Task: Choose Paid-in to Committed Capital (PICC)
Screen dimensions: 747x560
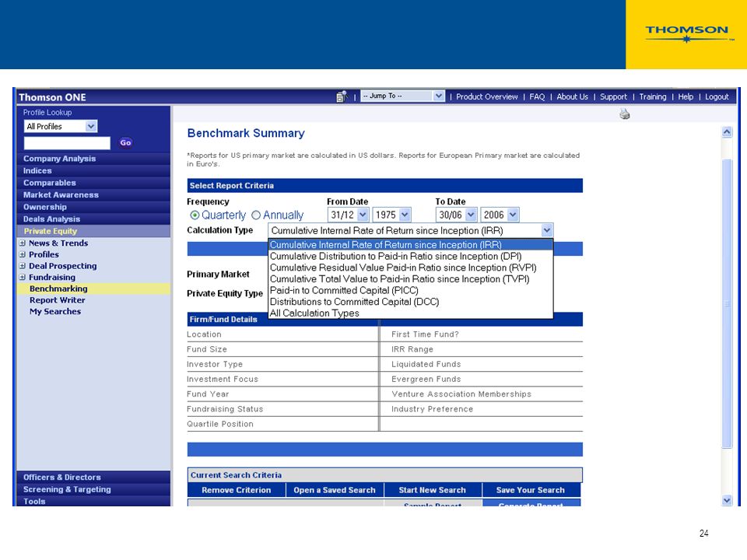Action: [x=410, y=290]
